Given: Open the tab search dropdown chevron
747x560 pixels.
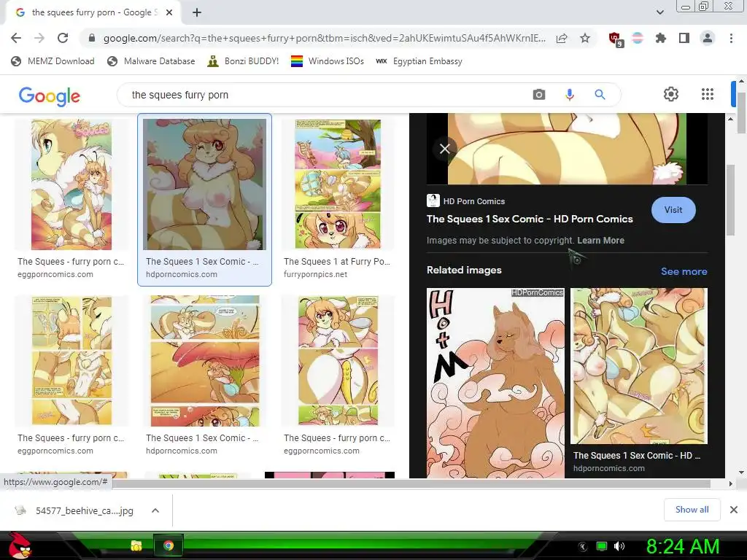Looking at the screenshot, I should pos(659,12).
